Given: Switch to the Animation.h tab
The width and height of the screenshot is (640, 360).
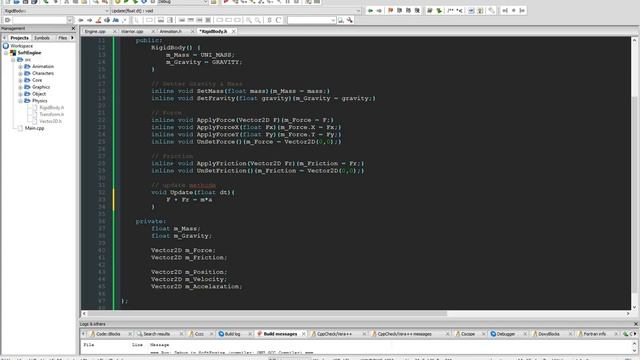Looking at the screenshot, I should (170, 31).
